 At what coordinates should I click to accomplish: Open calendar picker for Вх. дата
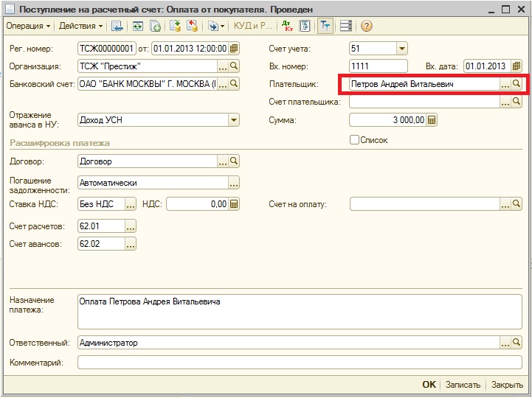(517, 66)
